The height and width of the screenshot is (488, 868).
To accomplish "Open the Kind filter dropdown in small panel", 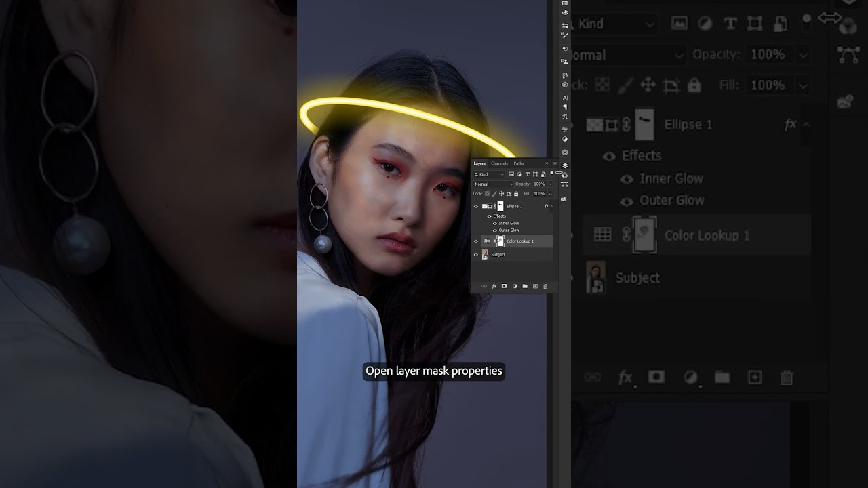I will pyautogui.click(x=488, y=174).
